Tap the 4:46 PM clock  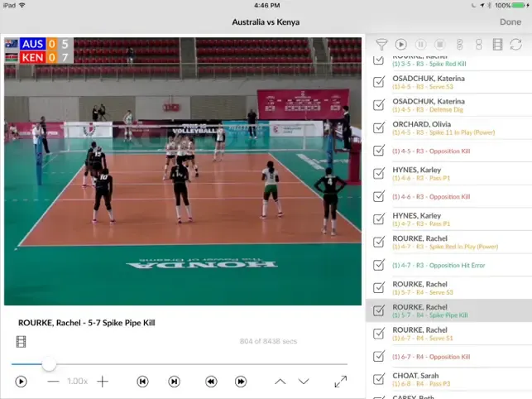coord(267,5)
